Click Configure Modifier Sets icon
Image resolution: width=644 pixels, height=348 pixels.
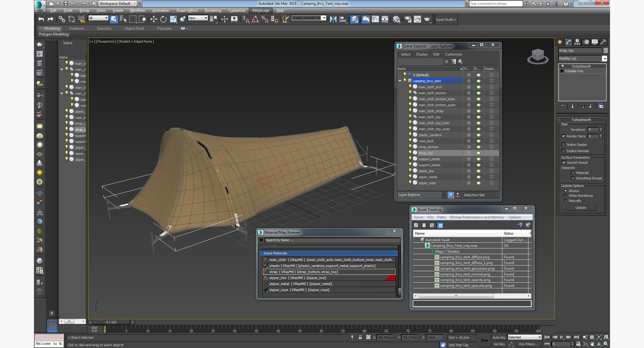pos(601,106)
